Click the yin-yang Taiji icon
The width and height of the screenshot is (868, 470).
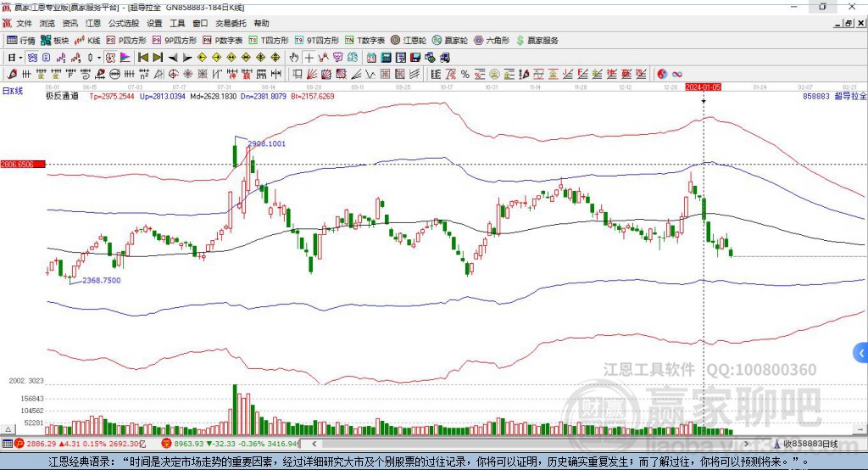662,75
